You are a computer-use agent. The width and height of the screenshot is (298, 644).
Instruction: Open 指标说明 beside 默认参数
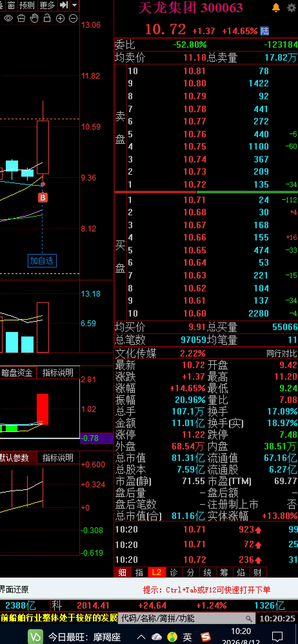coord(58,458)
